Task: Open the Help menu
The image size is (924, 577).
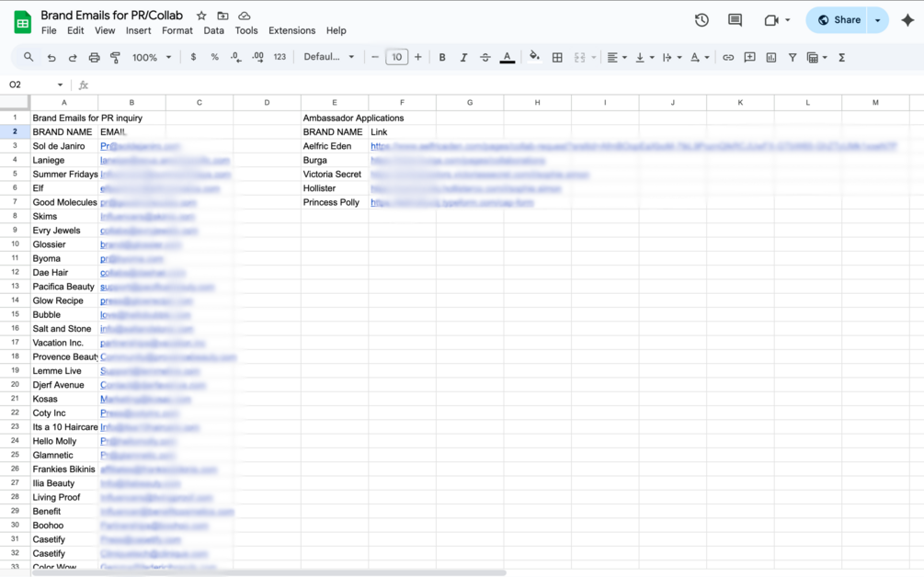Action: (x=336, y=30)
